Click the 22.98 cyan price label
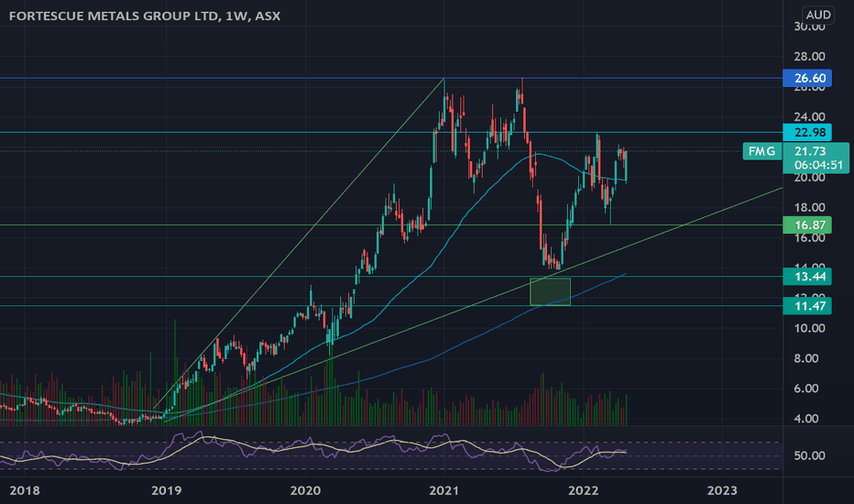Screen dimensions: 854x504 pos(807,132)
